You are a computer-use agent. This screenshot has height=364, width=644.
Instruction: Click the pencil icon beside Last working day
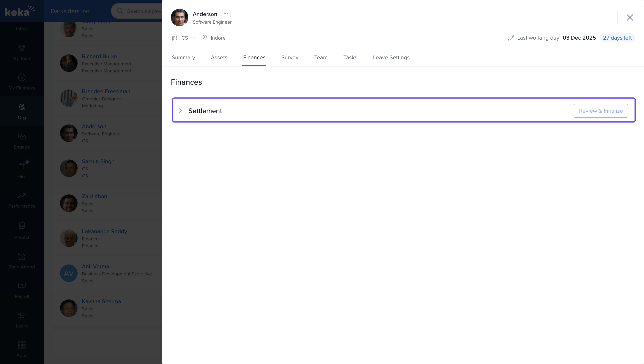(511, 38)
